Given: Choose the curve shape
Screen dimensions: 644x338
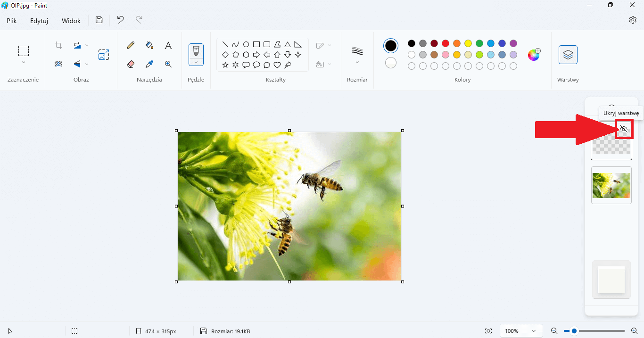Looking at the screenshot, I should [x=236, y=44].
